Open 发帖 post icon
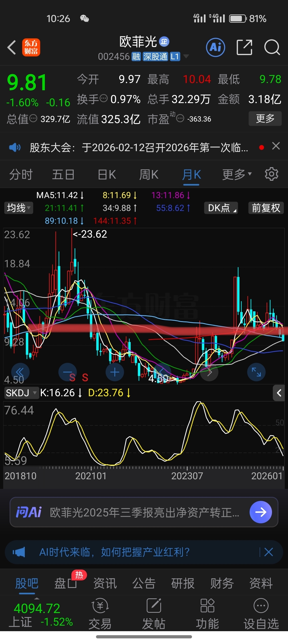This screenshot has height=644, width=288. pyautogui.click(x=154, y=613)
